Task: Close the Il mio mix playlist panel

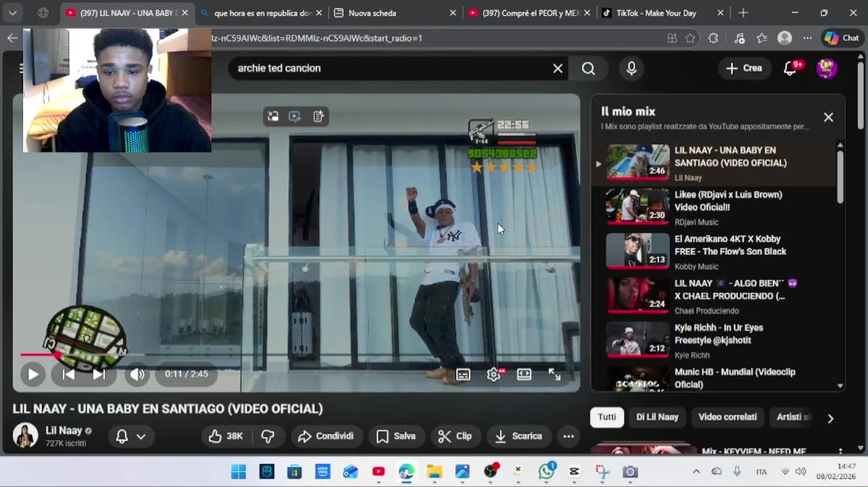Action: click(828, 117)
